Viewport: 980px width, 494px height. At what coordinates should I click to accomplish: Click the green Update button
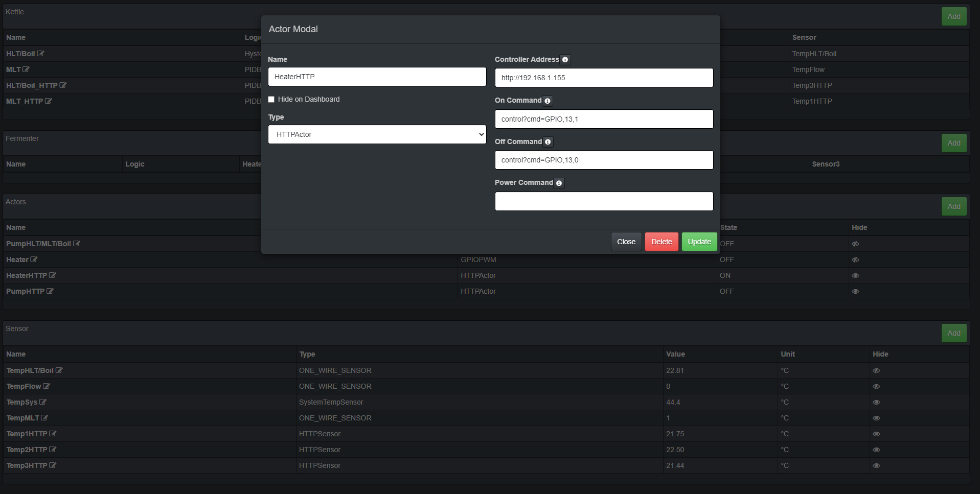pyautogui.click(x=699, y=242)
